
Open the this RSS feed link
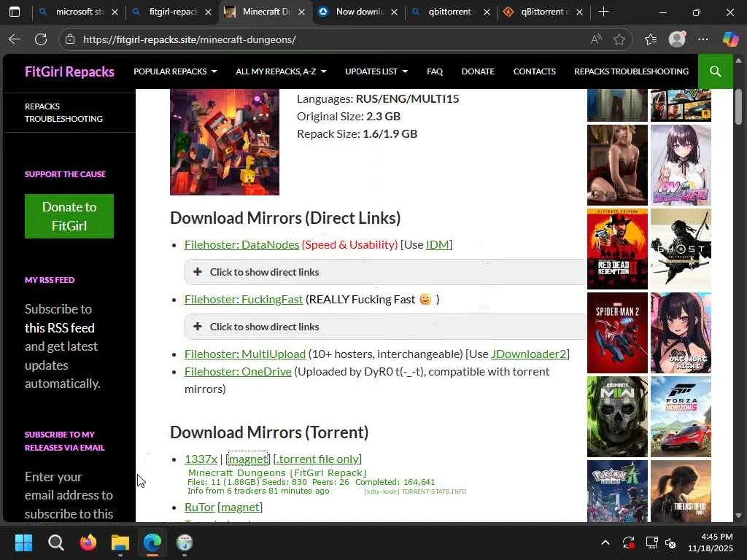point(60,328)
